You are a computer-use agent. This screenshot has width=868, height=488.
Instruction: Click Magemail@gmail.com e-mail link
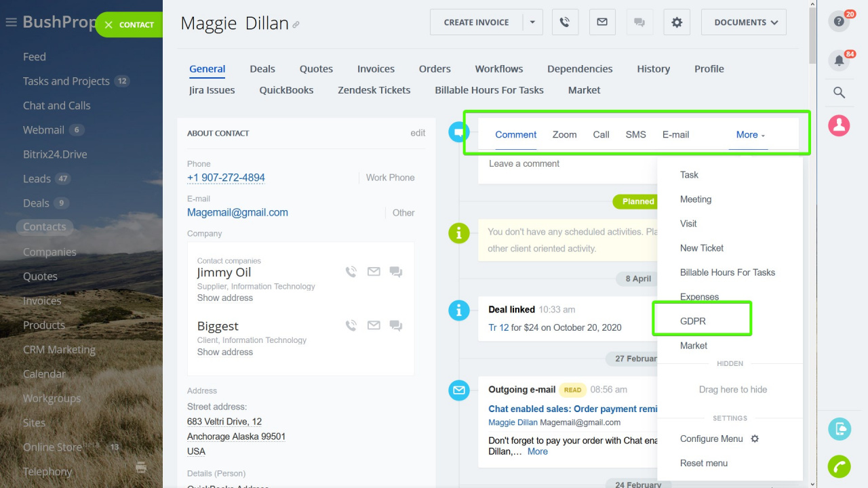point(237,213)
